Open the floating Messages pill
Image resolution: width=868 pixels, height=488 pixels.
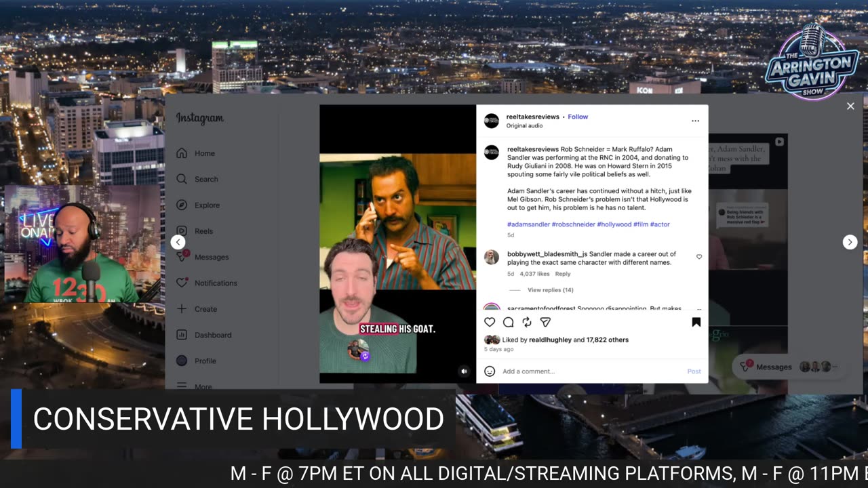point(791,367)
